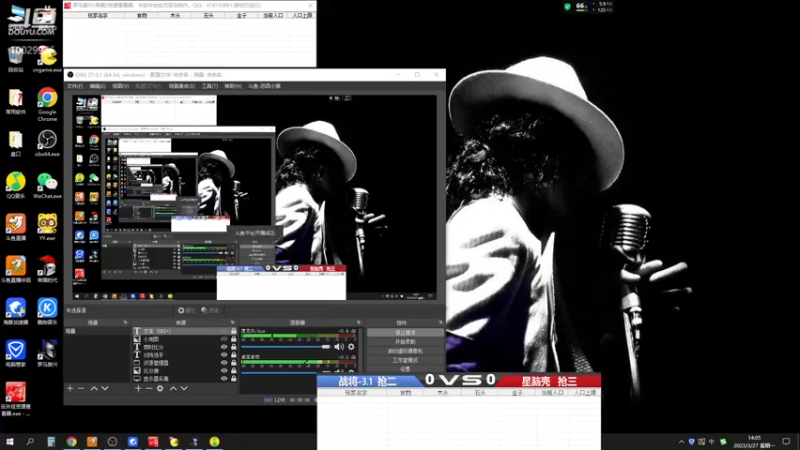
Task: Open Google Chrome desktop icon
Action: [47, 104]
